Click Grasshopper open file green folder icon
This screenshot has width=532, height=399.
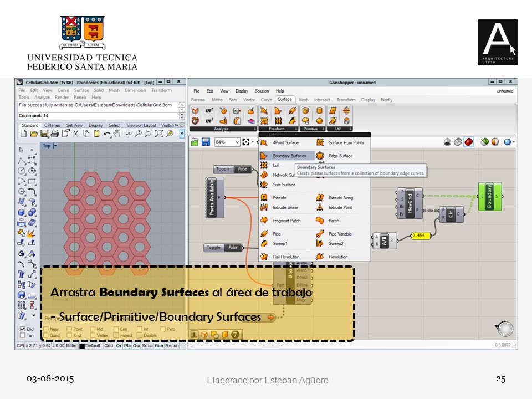pyautogui.click(x=195, y=142)
